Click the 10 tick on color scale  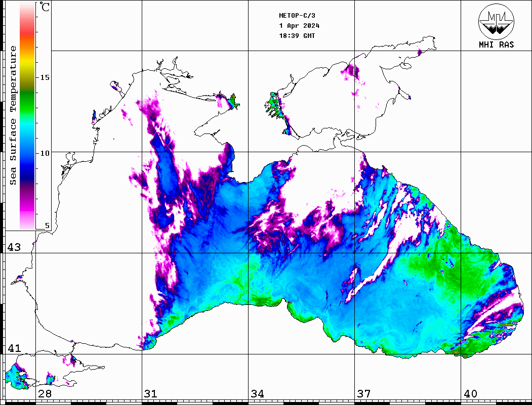[45, 153]
